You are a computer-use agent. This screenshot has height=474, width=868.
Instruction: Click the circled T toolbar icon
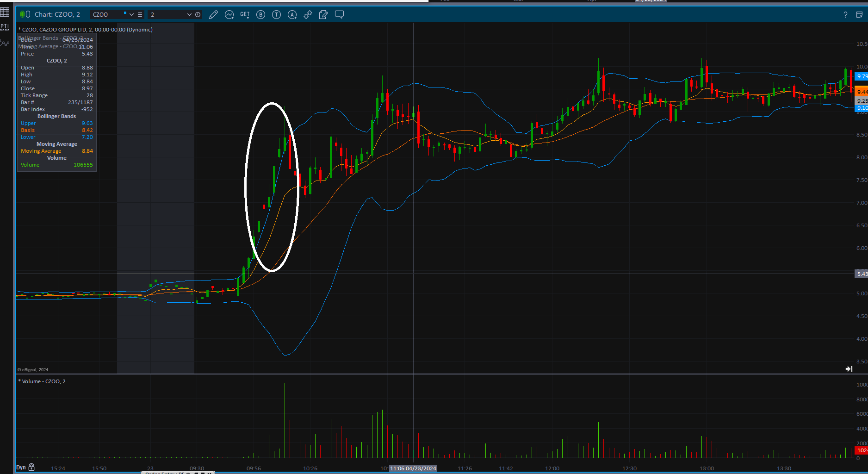coord(276,15)
